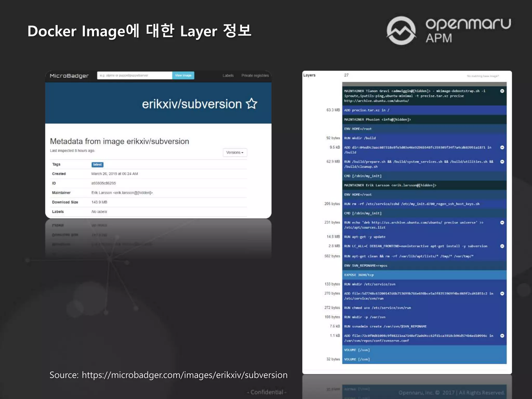Screen dimensions: 532x399
Task: Collapse the RUN echo 'deb http layer
Action: (x=502, y=222)
